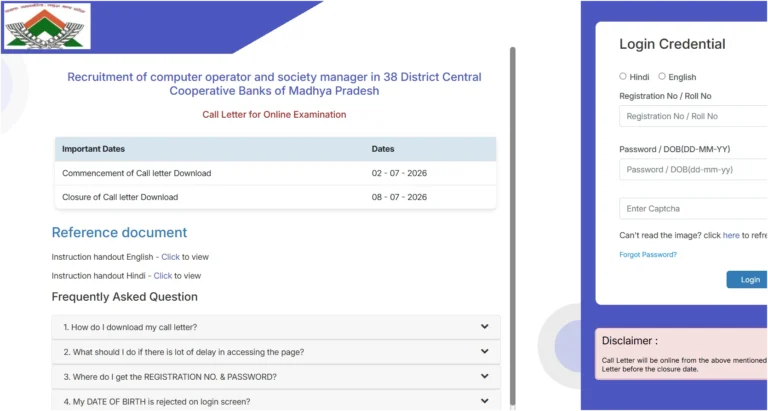Click the date '02 - 07 - 2026'
The image size is (768, 411).
point(399,173)
